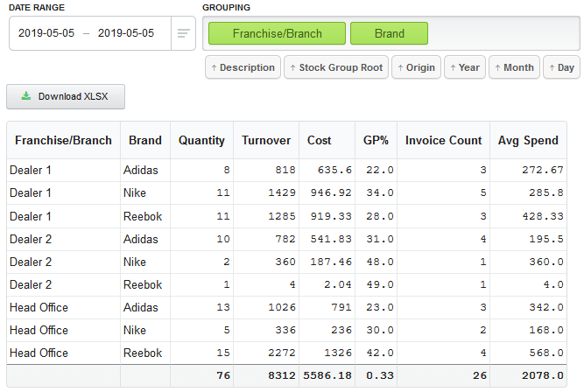Click the up arrow beside Year

click(453, 67)
